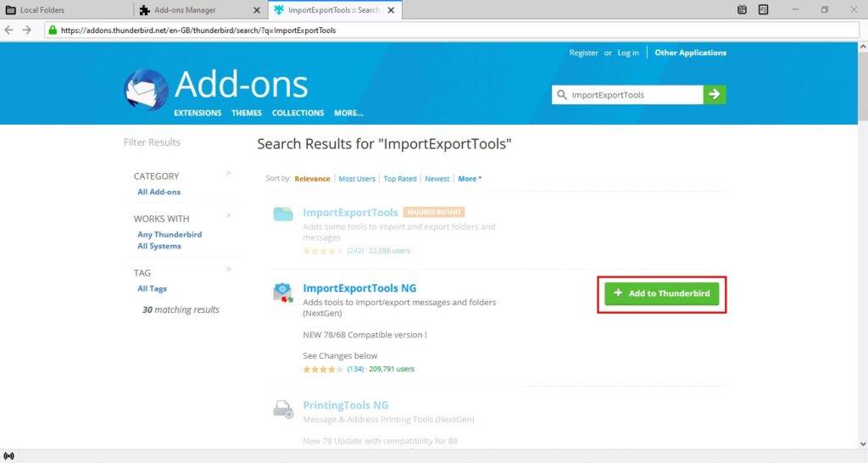Screen dimensions: 868x463
Task: Switch to the Add-ons Manager tab
Action: click(200, 10)
